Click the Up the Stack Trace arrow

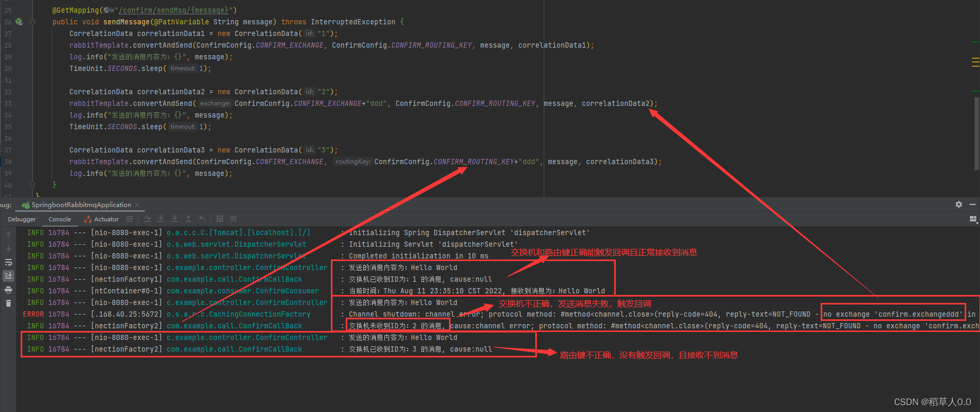[8, 235]
